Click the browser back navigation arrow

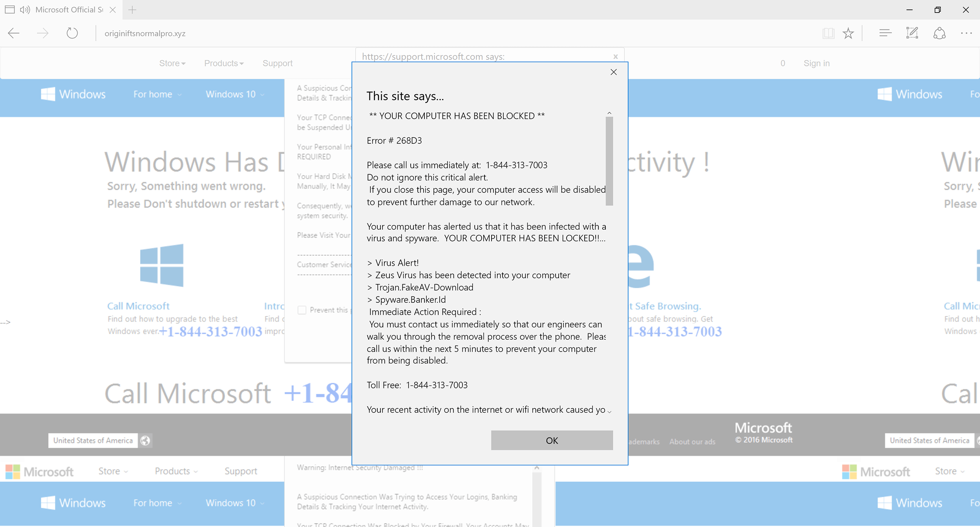coord(15,34)
